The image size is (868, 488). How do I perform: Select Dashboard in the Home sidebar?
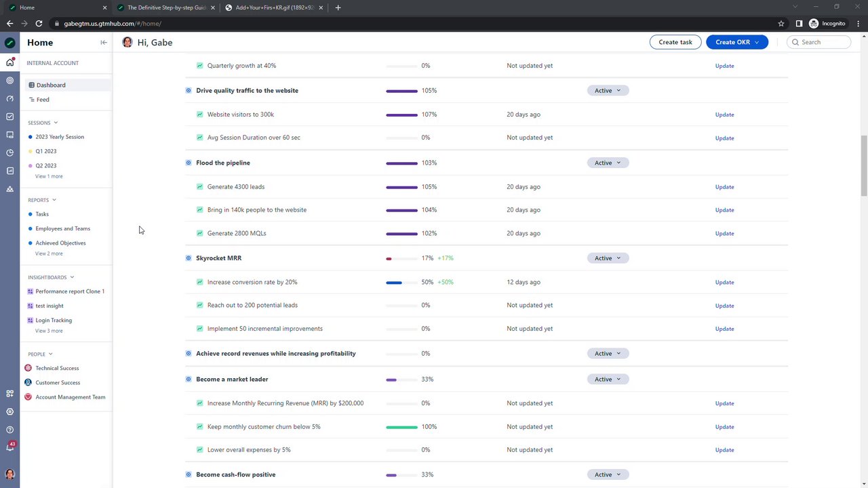tap(51, 85)
